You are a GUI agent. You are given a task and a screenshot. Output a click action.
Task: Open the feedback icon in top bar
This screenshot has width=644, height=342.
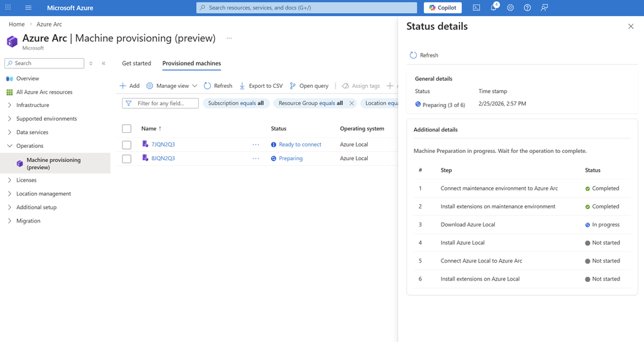click(544, 7)
